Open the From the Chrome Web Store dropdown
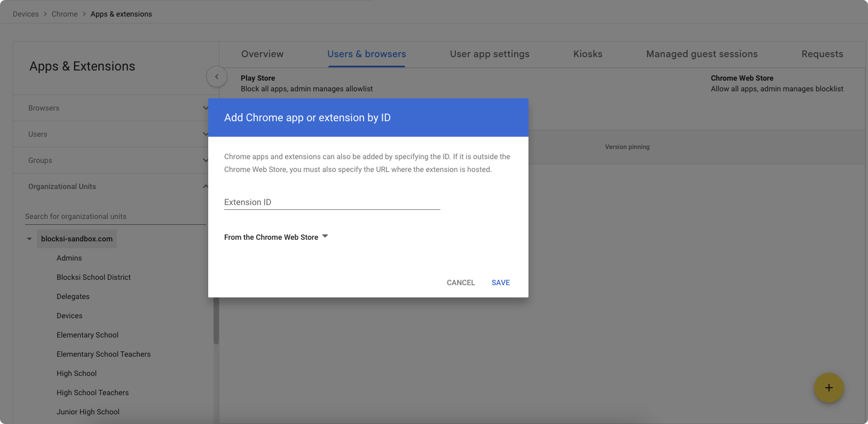 276,237
